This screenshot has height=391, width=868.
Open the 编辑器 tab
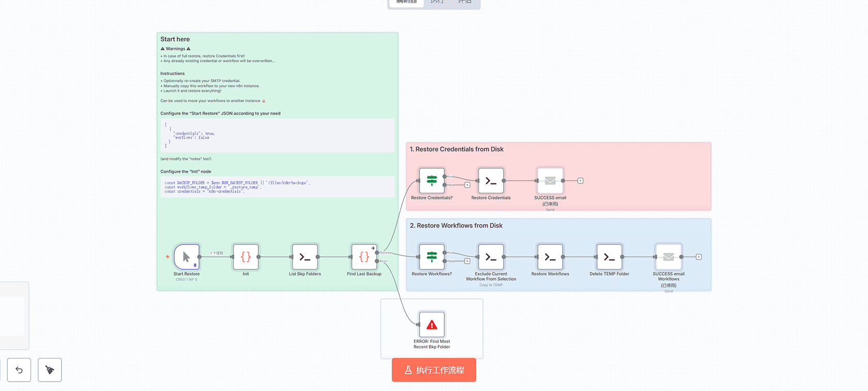[407, 2]
